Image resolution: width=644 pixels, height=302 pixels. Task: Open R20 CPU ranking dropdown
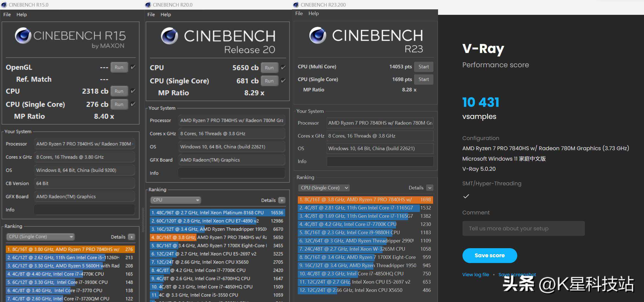pyautogui.click(x=175, y=200)
